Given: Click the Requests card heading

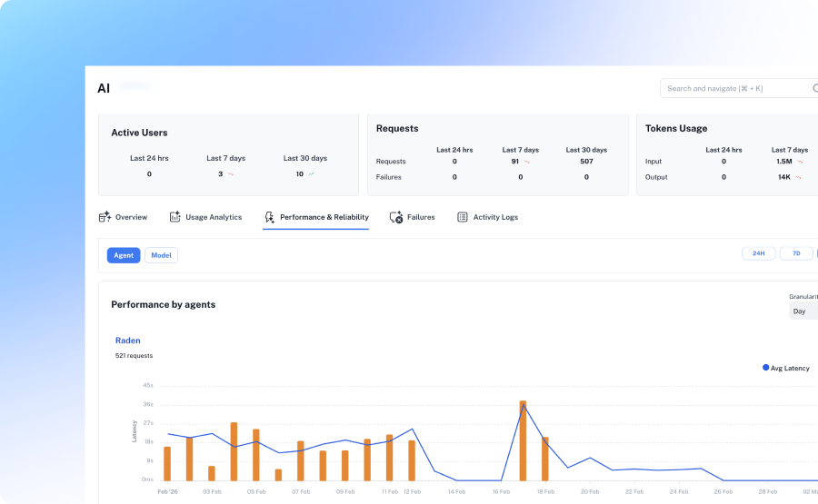Looking at the screenshot, I should tap(397, 128).
